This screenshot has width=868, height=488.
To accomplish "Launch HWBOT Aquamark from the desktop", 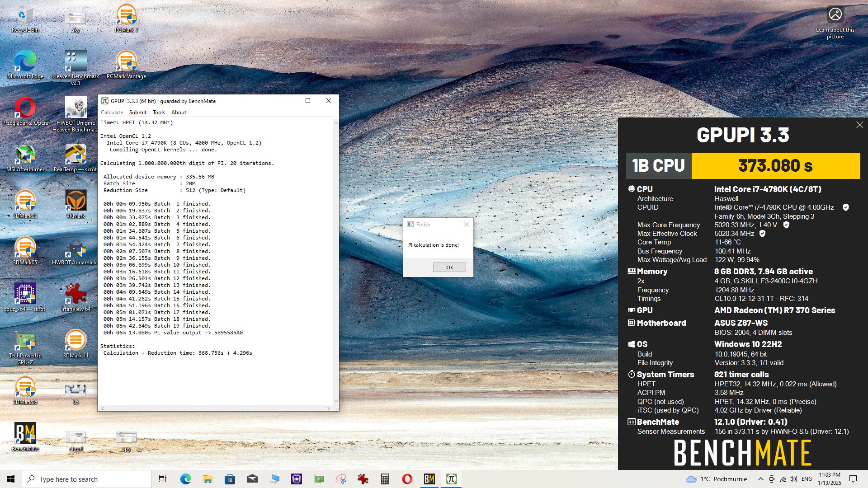I will tap(75, 251).
